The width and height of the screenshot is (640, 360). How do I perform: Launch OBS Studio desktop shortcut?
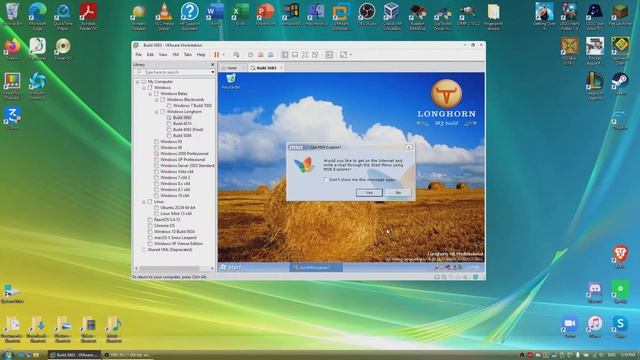[367, 14]
